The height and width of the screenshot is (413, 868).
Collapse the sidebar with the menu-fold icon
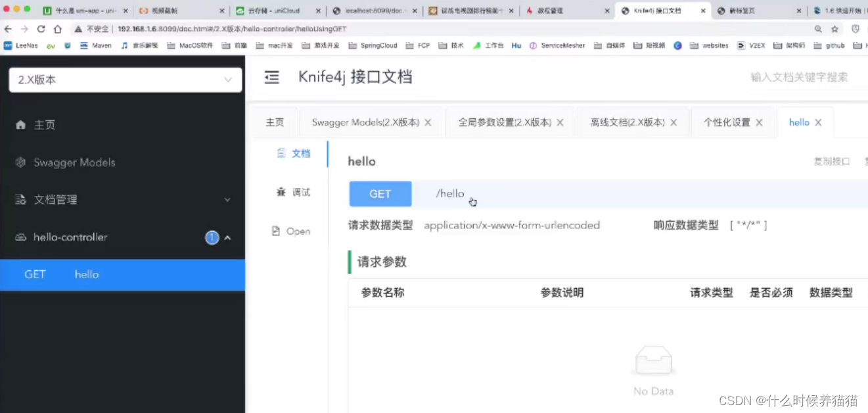tap(271, 77)
